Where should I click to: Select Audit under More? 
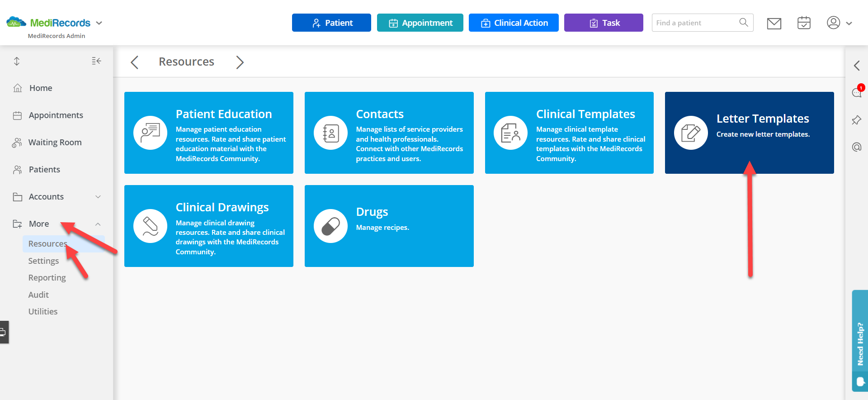38,295
